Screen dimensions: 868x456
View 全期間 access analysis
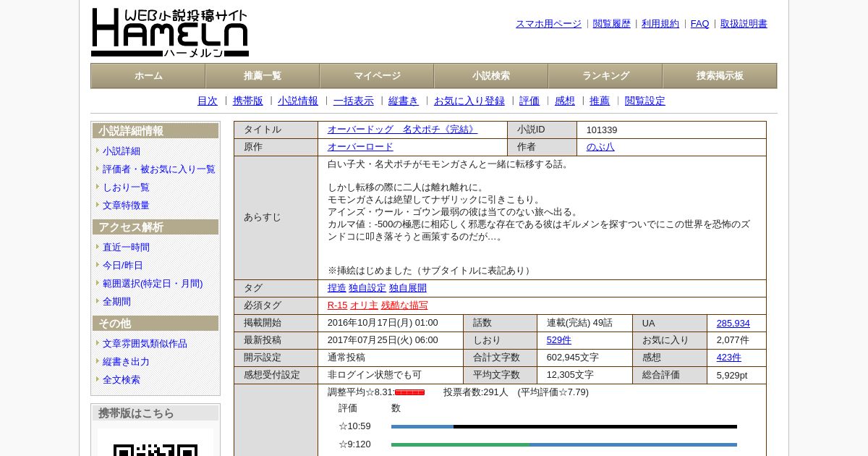click(x=116, y=302)
